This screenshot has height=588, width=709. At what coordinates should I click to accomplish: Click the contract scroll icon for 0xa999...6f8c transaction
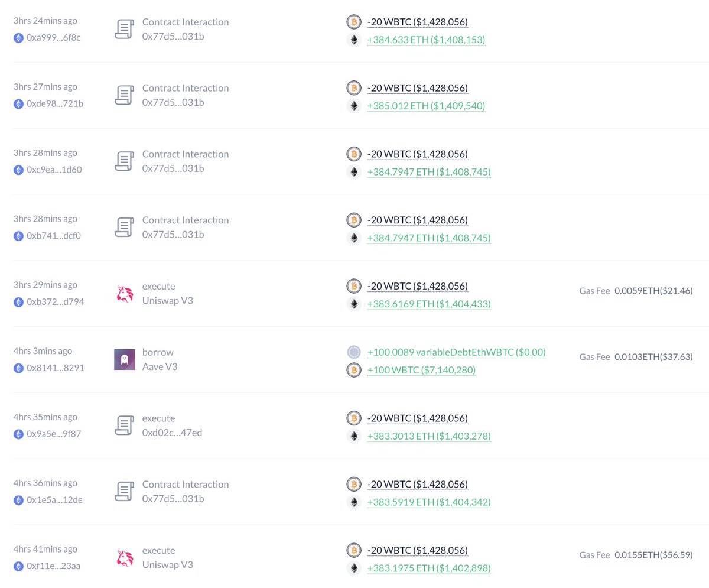tap(124, 29)
